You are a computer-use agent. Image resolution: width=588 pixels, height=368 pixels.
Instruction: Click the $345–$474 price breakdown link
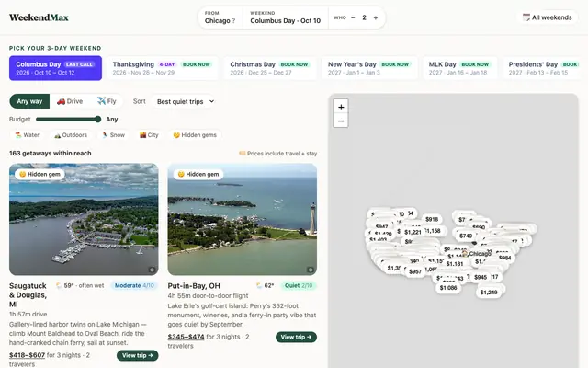(186, 337)
